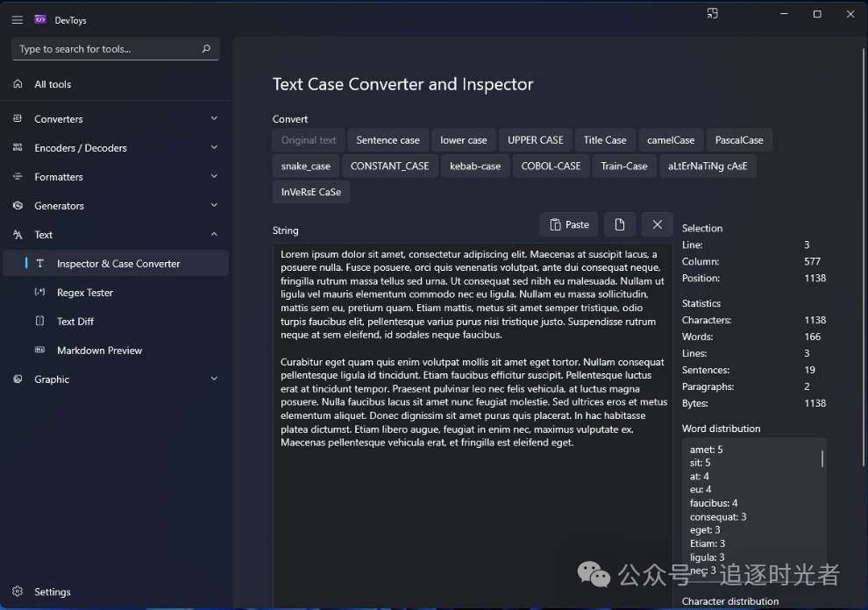Toggle compact overlay mode icon in title bar
Image resolution: width=868 pixels, height=610 pixels.
(713, 13)
